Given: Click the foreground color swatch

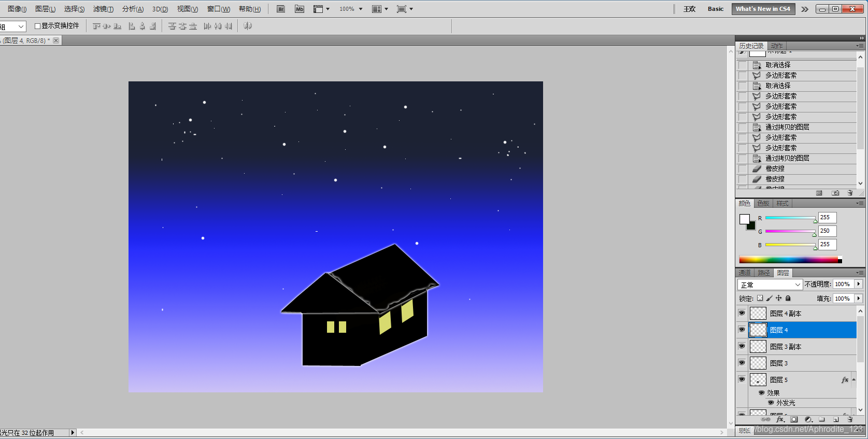Looking at the screenshot, I should click(x=744, y=219).
